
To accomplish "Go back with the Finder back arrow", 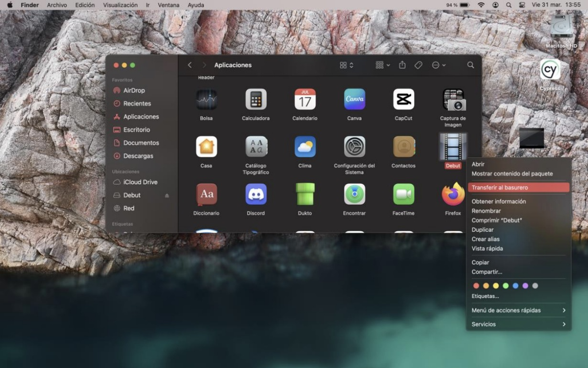I will click(190, 65).
